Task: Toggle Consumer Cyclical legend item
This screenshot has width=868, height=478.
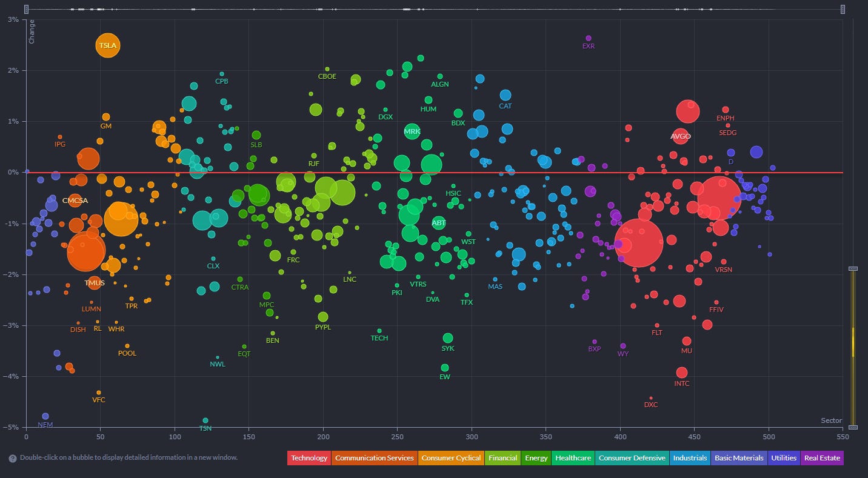Action: point(451,458)
